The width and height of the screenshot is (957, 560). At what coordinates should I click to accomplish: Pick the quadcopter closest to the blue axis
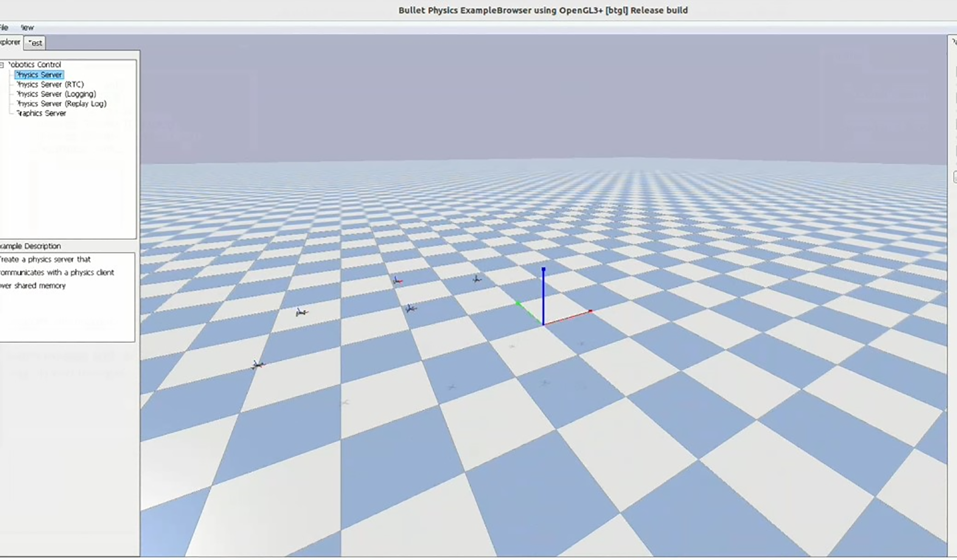coord(476,278)
